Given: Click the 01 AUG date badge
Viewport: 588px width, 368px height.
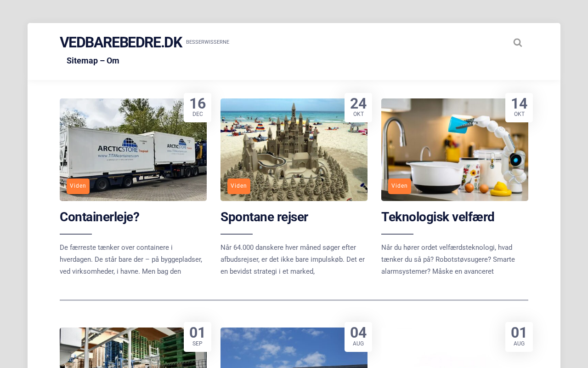Looking at the screenshot, I should 519,337.
